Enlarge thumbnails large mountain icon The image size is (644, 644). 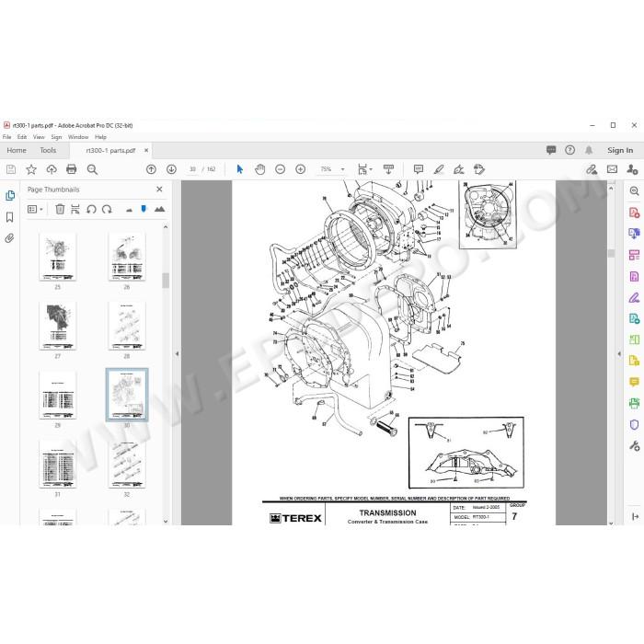(x=159, y=209)
